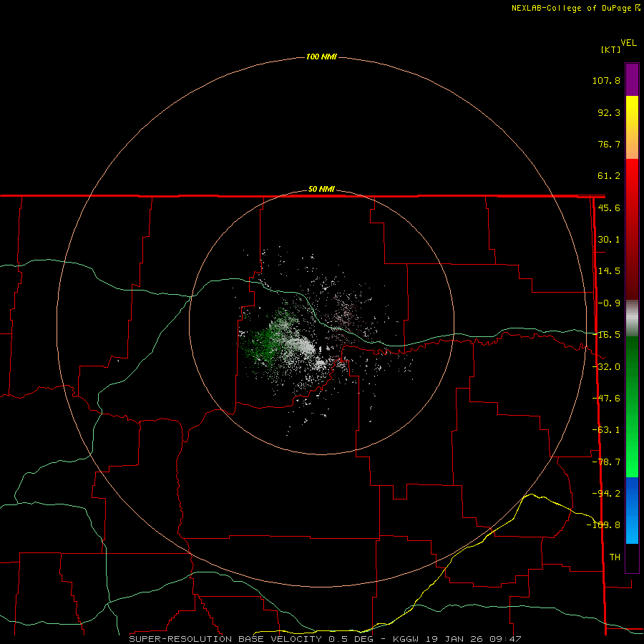Select the 45.6 legend value
This screenshot has height=644, width=644.
pos(609,208)
